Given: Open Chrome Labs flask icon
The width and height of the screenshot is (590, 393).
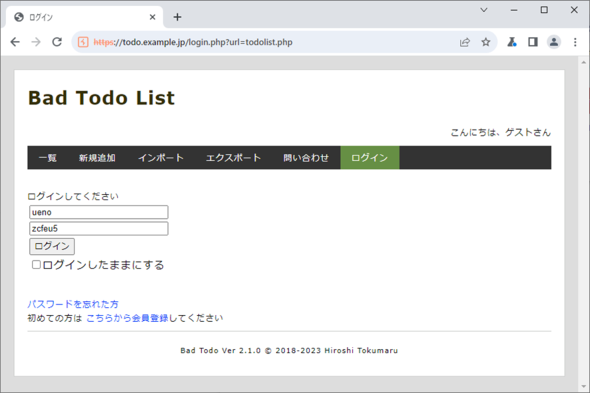Looking at the screenshot, I should click(x=512, y=42).
